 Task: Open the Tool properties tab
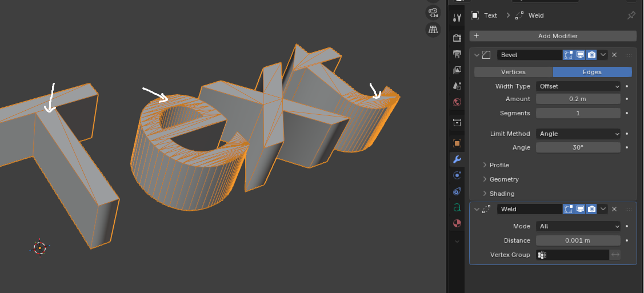(x=457, y=18)
